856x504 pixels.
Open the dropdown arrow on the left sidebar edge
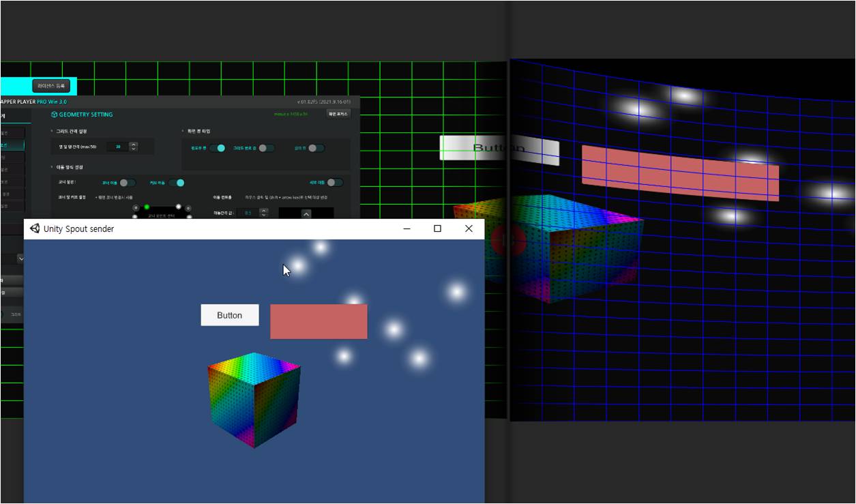(20, 259)
